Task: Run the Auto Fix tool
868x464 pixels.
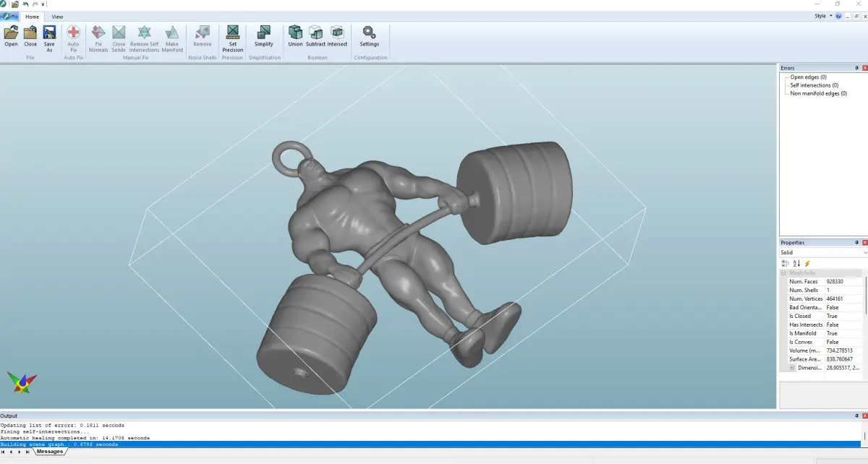Action: 73,38
